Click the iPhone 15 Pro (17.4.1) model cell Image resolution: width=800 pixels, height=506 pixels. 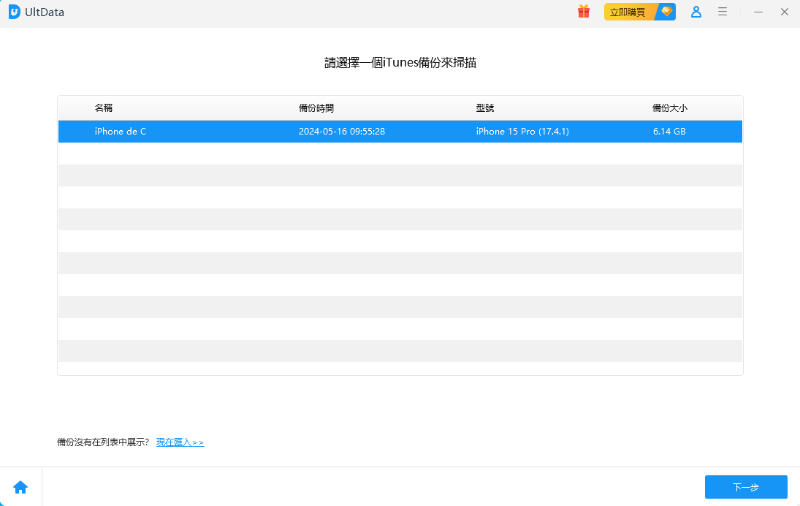pos(522,132)
